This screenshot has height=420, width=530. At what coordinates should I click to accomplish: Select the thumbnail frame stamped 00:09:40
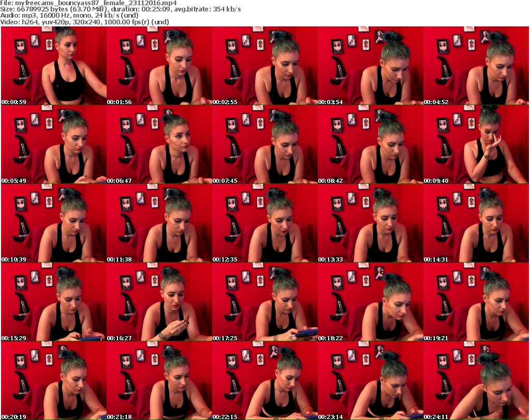[x=476, y=144]
